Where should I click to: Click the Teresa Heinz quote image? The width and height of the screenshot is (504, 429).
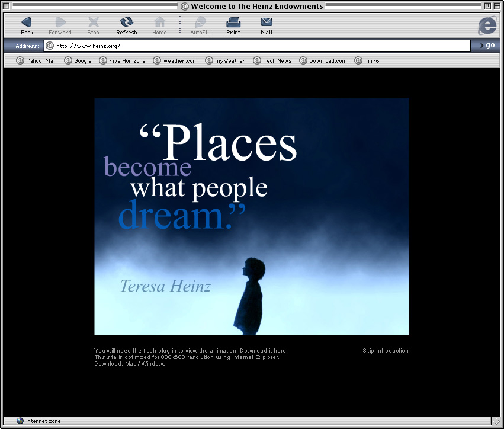click(252, 216)
